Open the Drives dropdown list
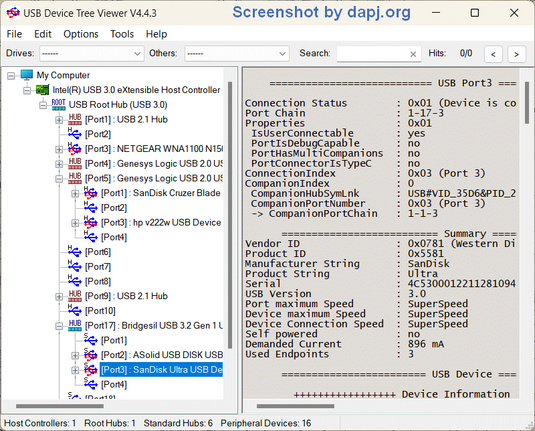This screenshot has height=431, width=535. tap(91, 54)
